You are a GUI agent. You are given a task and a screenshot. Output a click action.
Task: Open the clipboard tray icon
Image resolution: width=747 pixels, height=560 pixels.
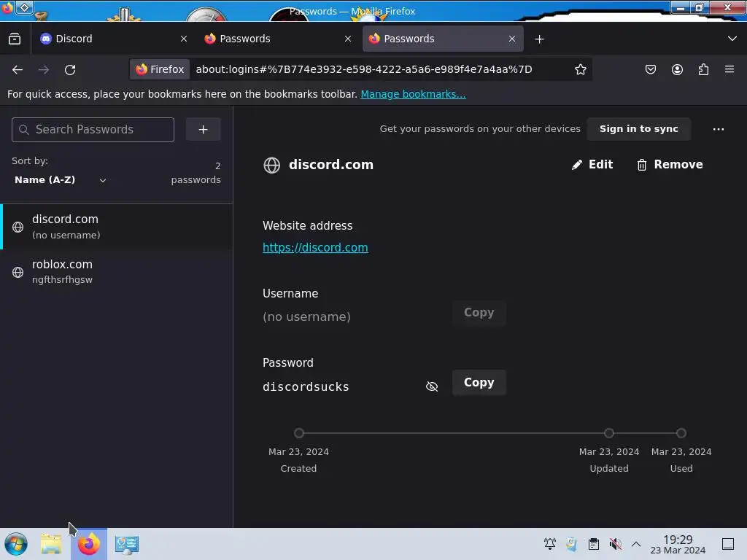point(594,544)
